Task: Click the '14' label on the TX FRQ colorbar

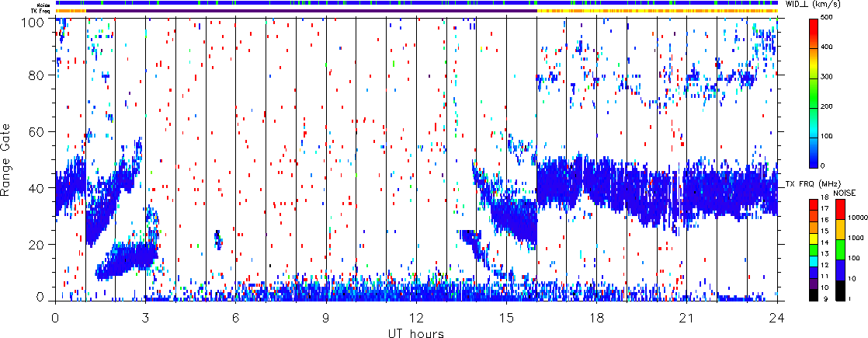Action: click(x=825, y=242)
